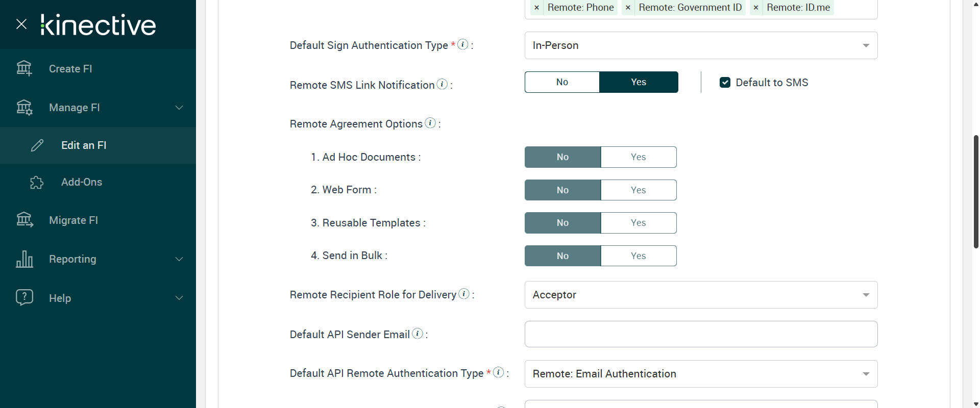Click the page vertical scrollbar thumb
This screenshot has height=408, width=980.
click(x=976, y=191)
